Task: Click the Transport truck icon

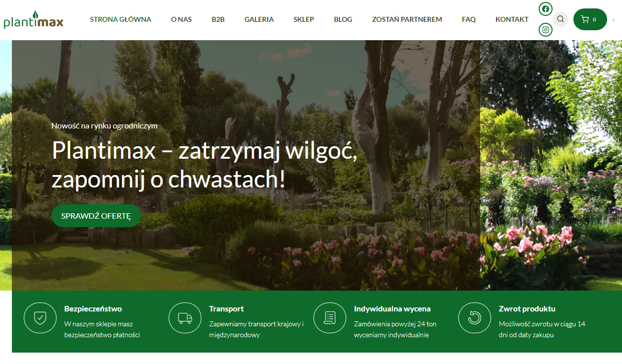Action: 185,318
